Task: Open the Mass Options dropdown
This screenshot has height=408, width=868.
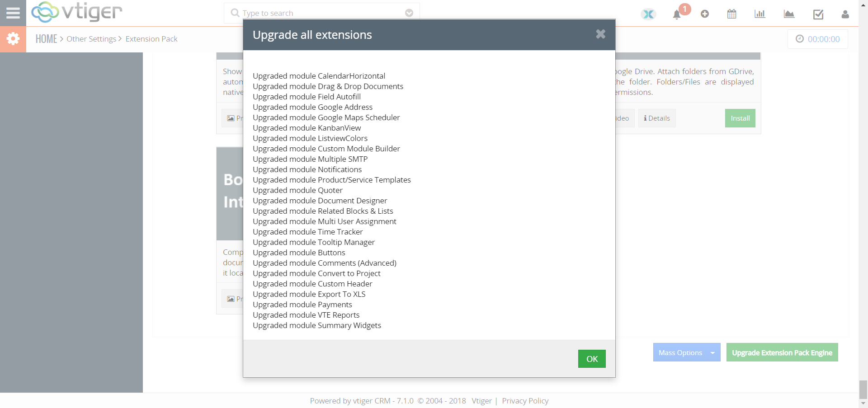Action: coord(687,352)
